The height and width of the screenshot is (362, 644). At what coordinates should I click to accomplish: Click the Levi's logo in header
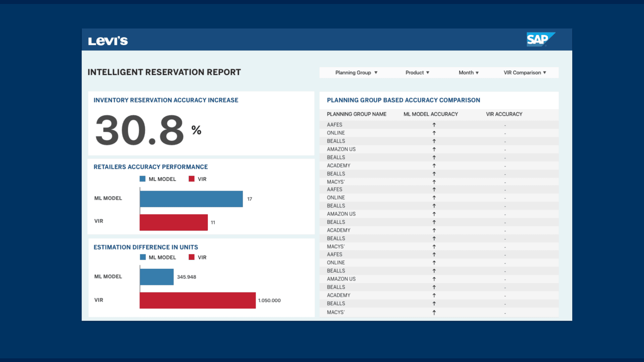(x=108, y=41)
